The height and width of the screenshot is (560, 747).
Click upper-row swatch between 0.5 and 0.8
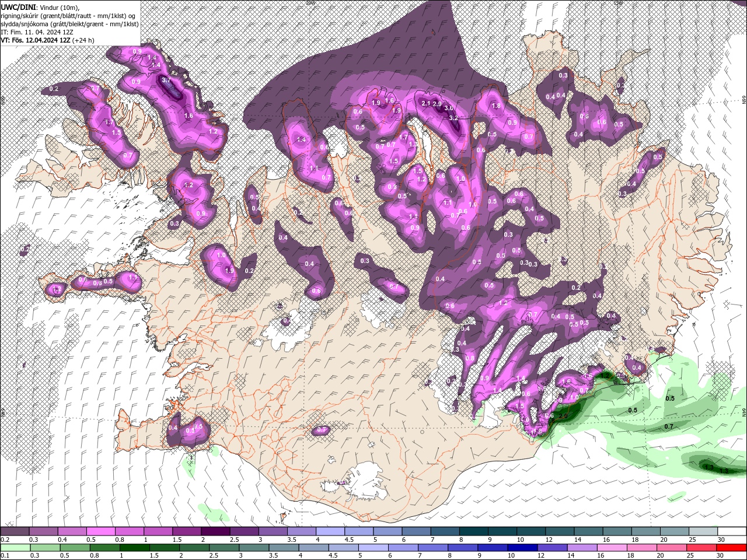pyautogui.click(x=100, y=531)
